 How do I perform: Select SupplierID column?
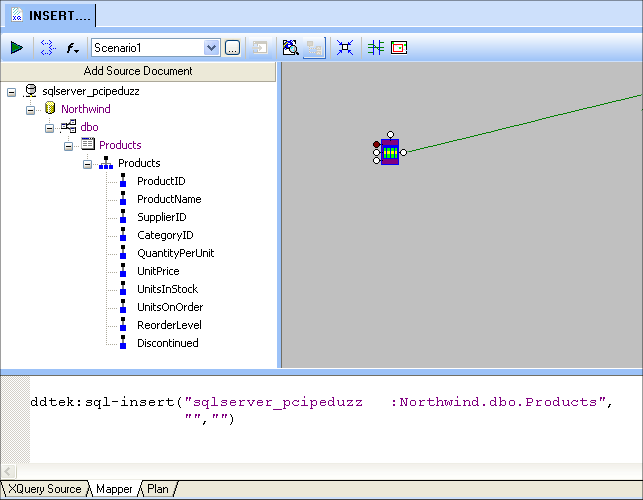click(162, 217)
